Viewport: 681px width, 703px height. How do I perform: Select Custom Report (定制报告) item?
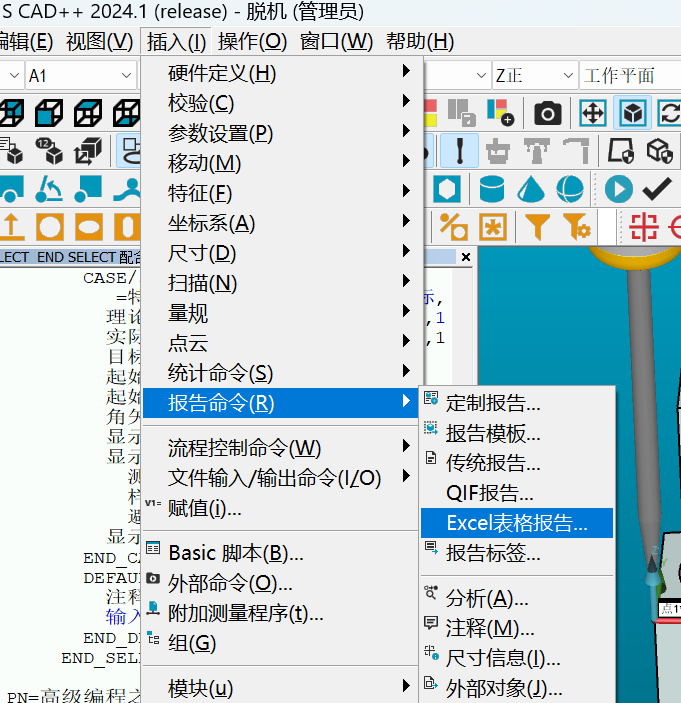[517, 403]
